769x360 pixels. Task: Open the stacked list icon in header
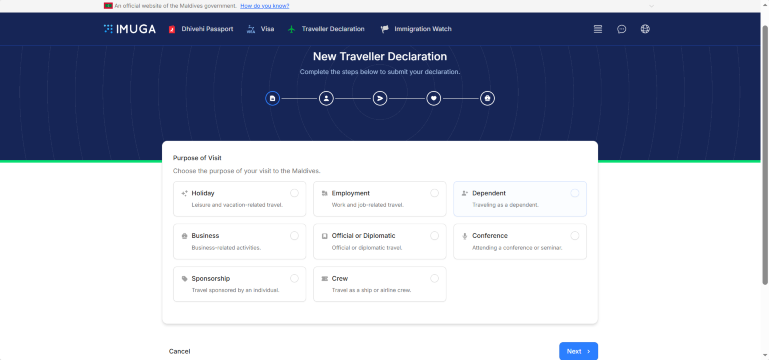coord(598,29)
